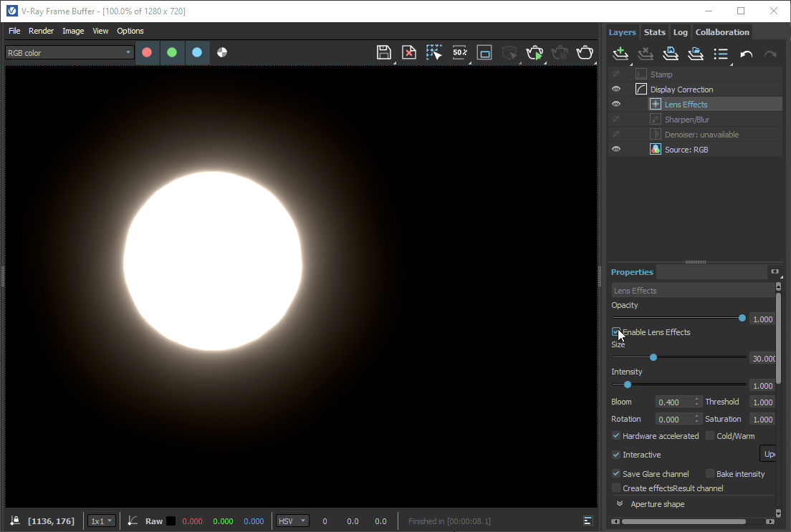Click the Display Correction curve icon
The width and height of the screenshot is (791, 532).
pyautogui.click(x=641, y=89)
